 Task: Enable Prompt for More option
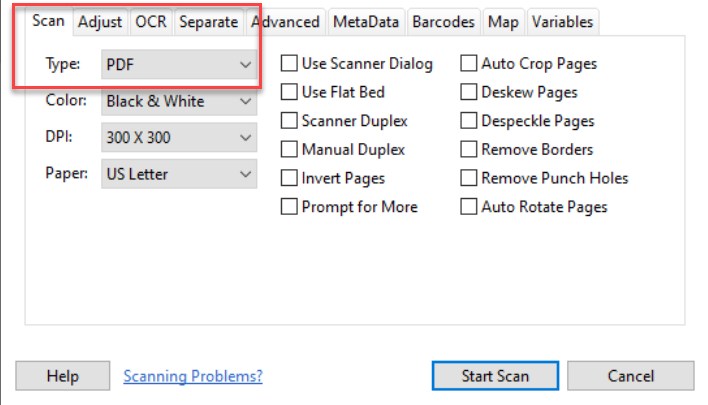pyautogui.click(x=289, y=207)
